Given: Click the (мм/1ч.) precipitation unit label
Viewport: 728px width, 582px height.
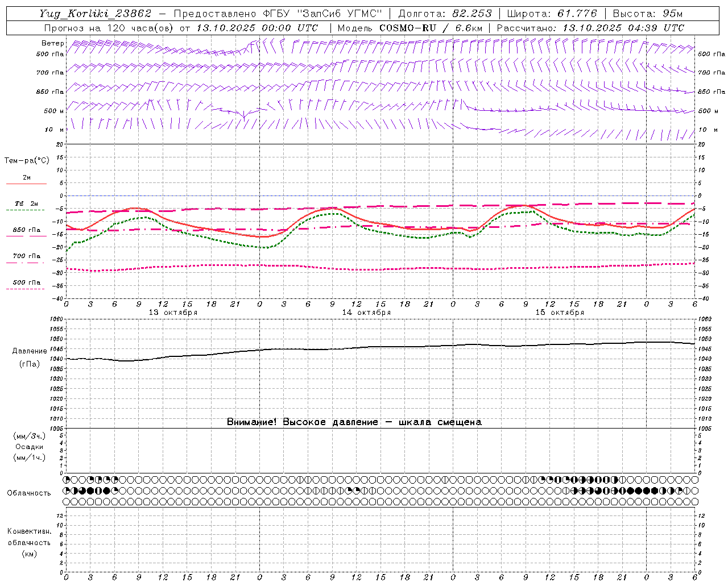Looking at the screenshot, I should [x=30, y=458].
